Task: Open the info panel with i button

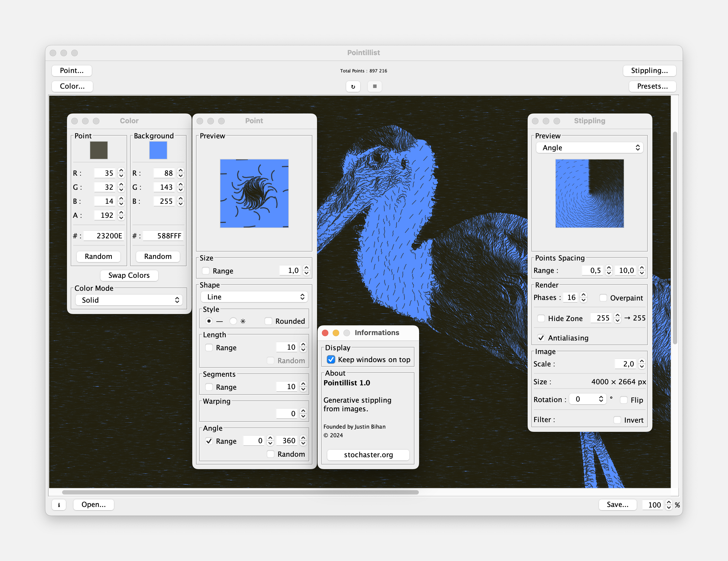Action: coord(59,505)
